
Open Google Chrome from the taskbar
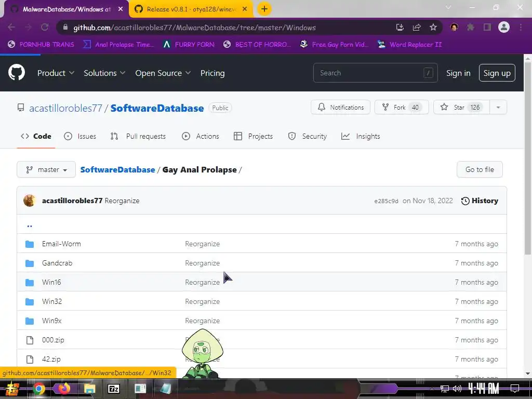(38, 389)
